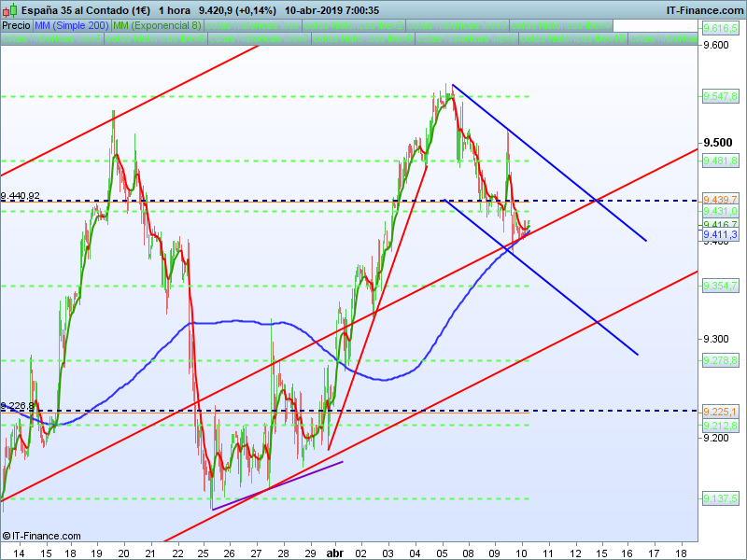Image resolution: width=747 pixels, height=560 pixels.
Task: Click the 9.137,5 green price tag
Action: pos(720,498)
